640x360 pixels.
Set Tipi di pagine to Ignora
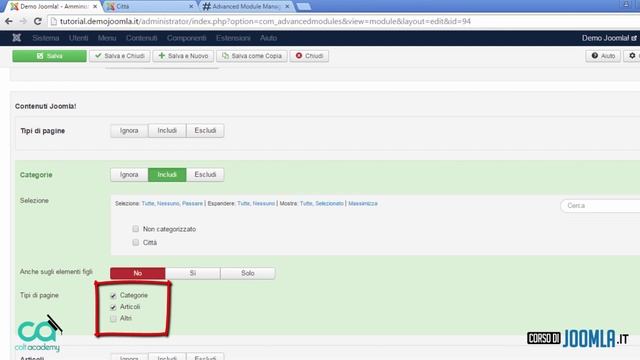coord(129,131)
